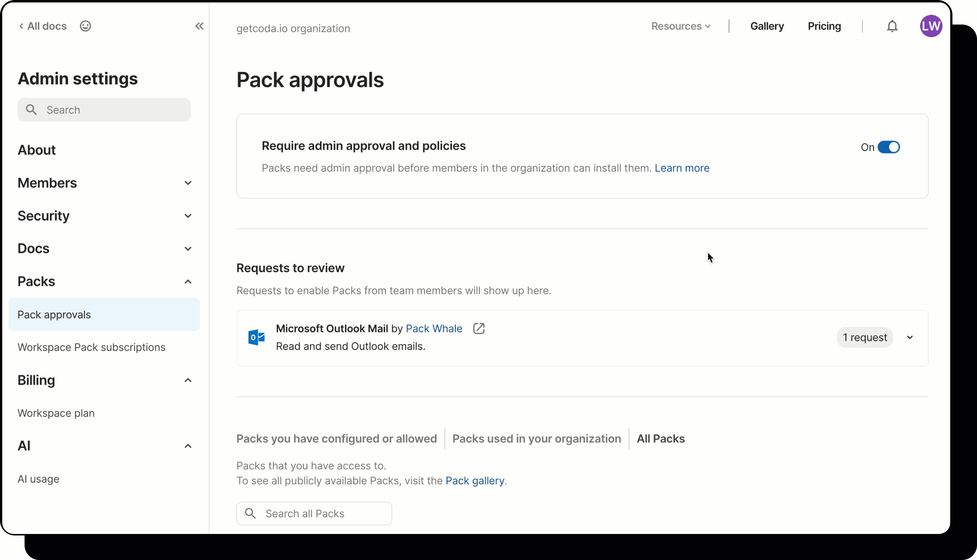977x560 pixels.
Task: Click the smiley emoji icon near All docs
Action: [85, 26]
